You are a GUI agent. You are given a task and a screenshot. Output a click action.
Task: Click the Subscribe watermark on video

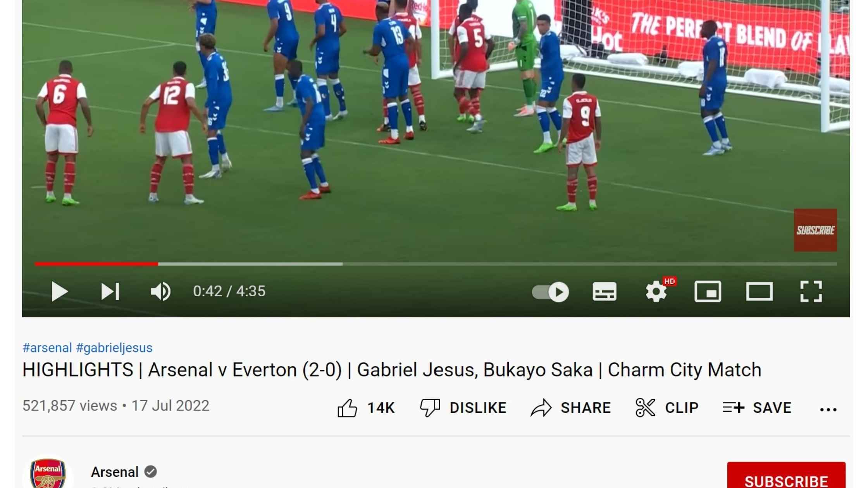click(x=815, y=230)
